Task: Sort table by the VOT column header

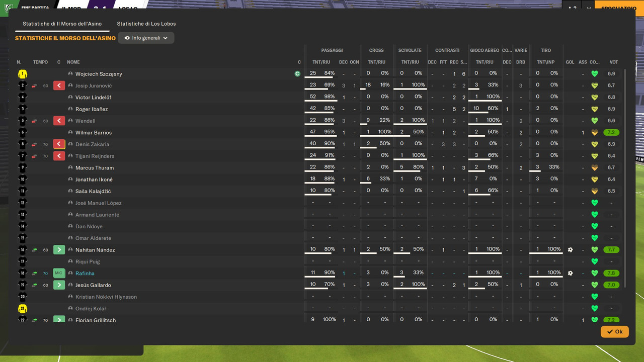Action: coord(614,62)
